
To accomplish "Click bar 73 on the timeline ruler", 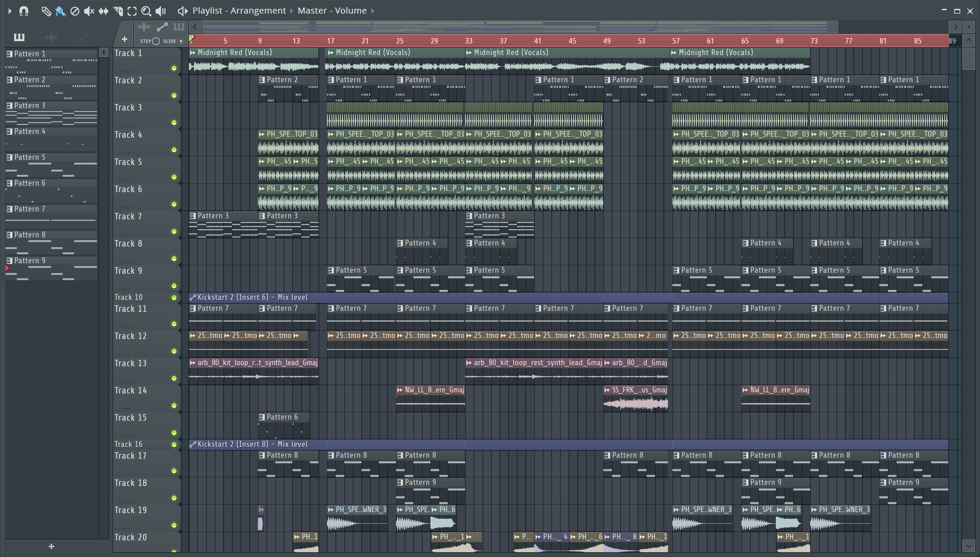I will [814, 41].
